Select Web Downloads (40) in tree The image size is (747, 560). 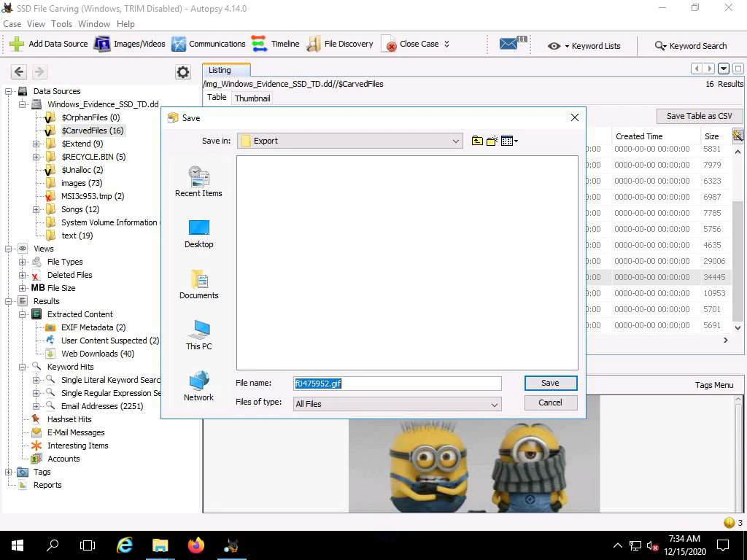tap(98, 354)
